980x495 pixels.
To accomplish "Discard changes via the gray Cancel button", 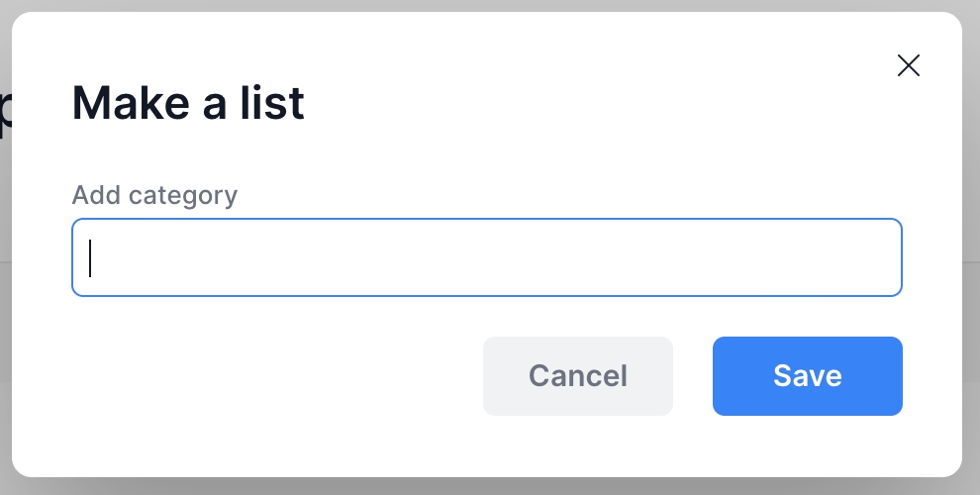I will pos(577,376).
